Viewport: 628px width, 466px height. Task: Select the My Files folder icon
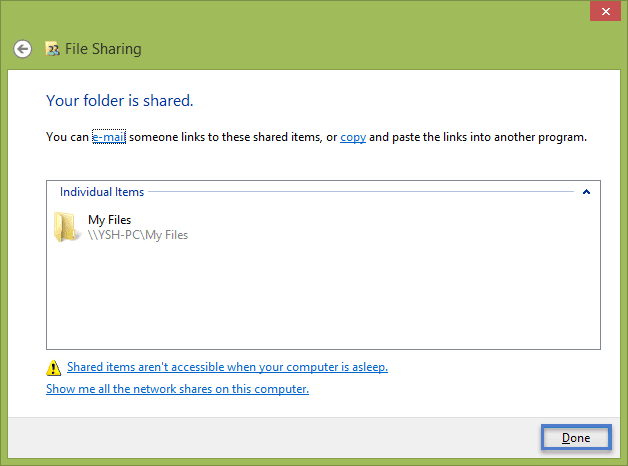[x=65, y=227]
